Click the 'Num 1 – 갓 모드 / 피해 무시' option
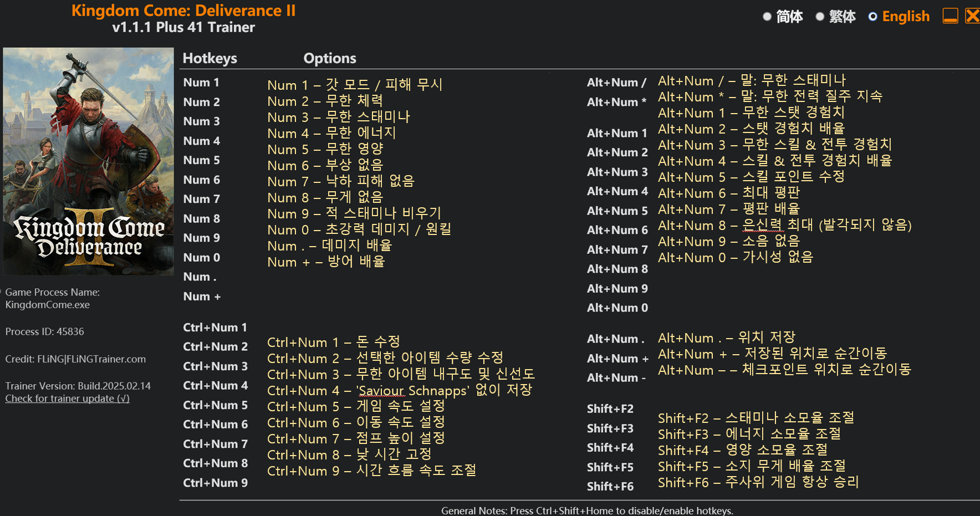This screenshot has height=516, width=980. click(355, 85)
